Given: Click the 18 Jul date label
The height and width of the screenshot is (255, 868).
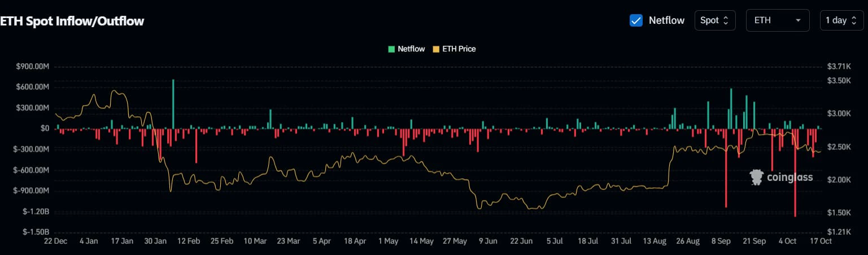Looking at the screenshot, I should pyautogui.click(x=588, y=241).
